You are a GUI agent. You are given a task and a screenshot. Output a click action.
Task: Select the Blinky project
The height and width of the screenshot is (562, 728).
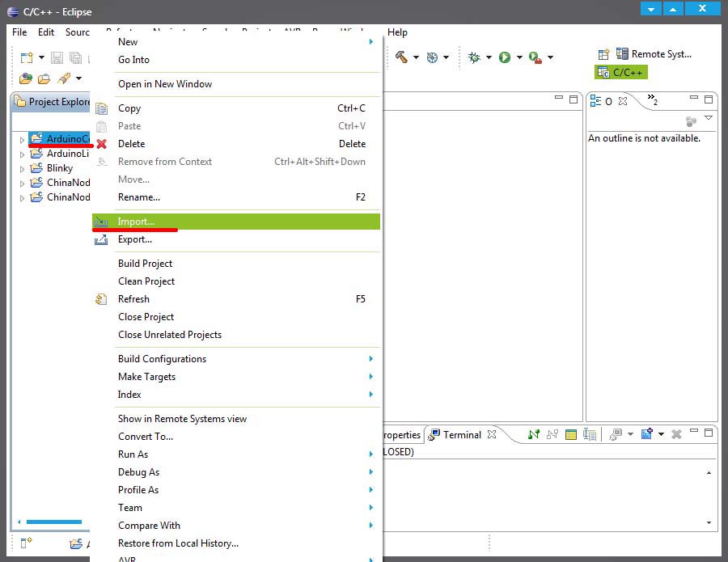[x=59, y=168]
